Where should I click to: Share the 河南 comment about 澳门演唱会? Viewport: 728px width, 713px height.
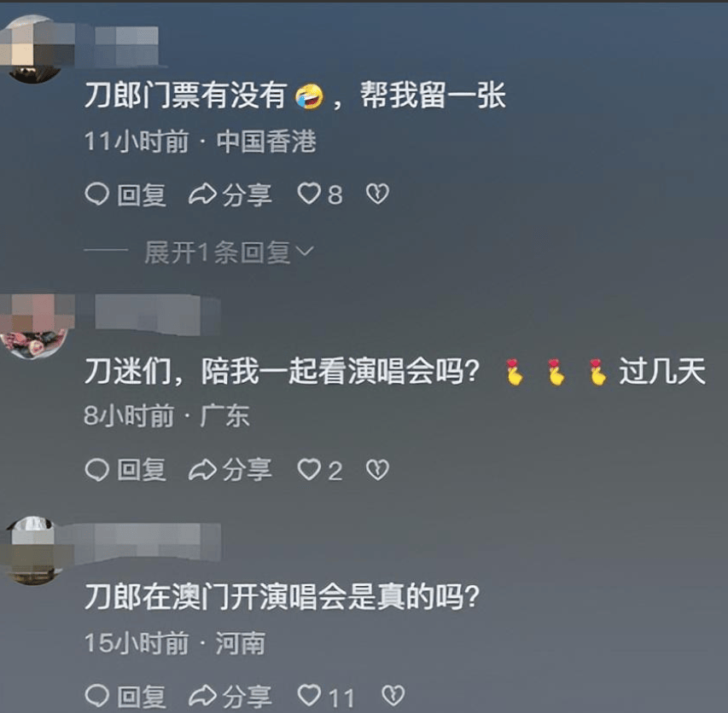tap(230, 696)
